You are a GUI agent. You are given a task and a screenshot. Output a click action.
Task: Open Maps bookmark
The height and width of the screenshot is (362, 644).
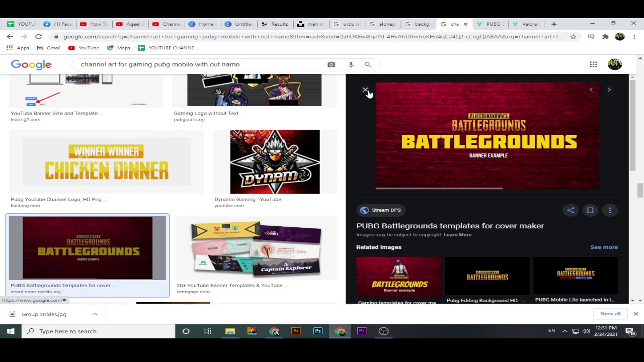pos(118,48)
